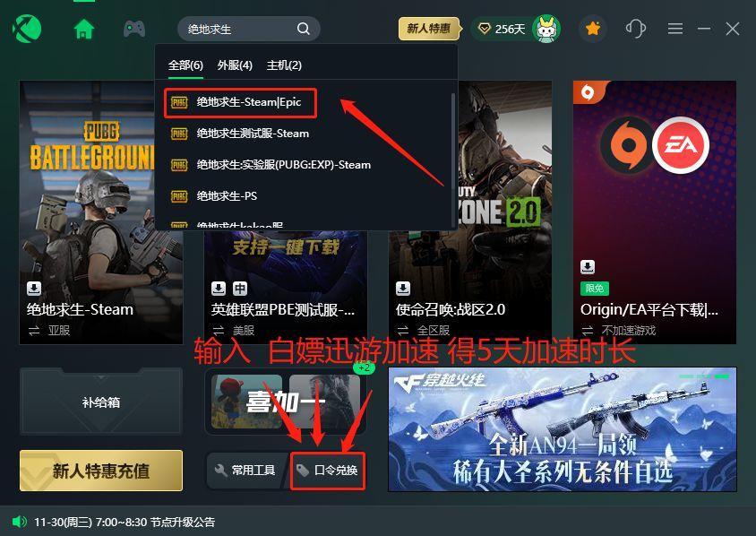Open the headset customer service icon
The image size is (756, 536).
point(635,29)
